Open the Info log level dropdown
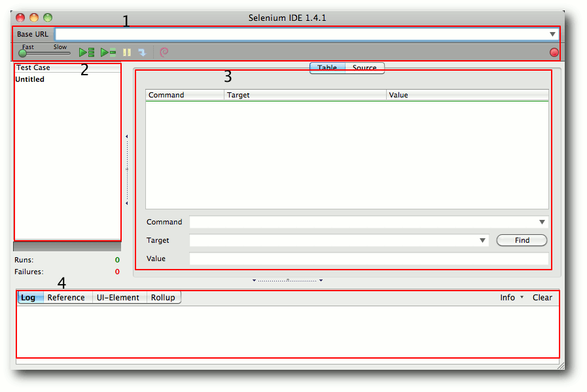This screenshot has height=392, width=587. tap(511, 298)
